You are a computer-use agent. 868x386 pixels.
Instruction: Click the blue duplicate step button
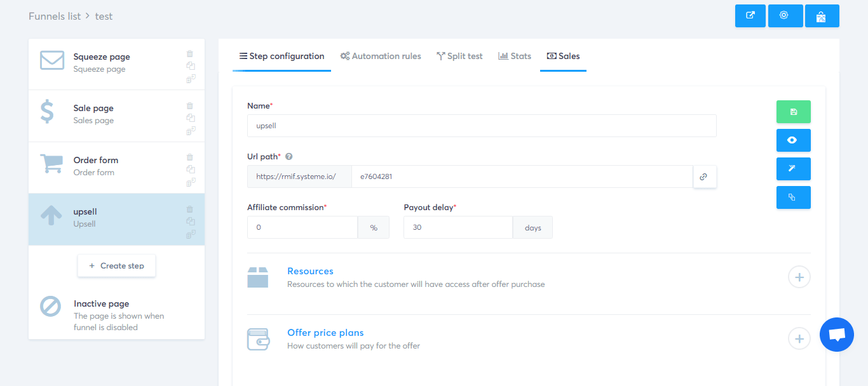point(794,197)
